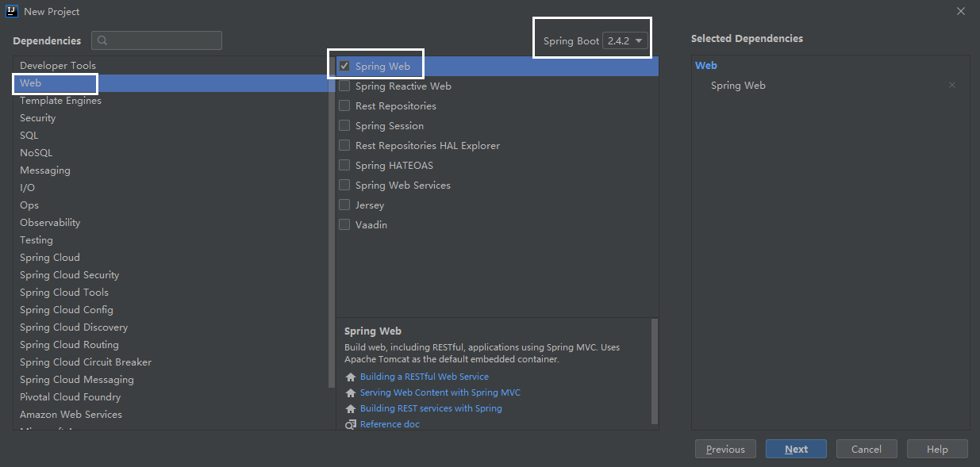Uncheck the Spring Web checkbox
The image size is (980, 467).
(x=344, y=67)
